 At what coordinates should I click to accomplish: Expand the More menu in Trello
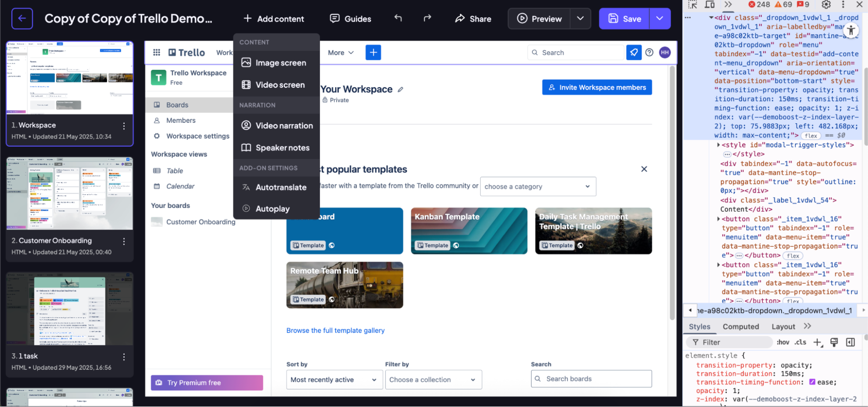pyautogui.click(x=341, y=53)
